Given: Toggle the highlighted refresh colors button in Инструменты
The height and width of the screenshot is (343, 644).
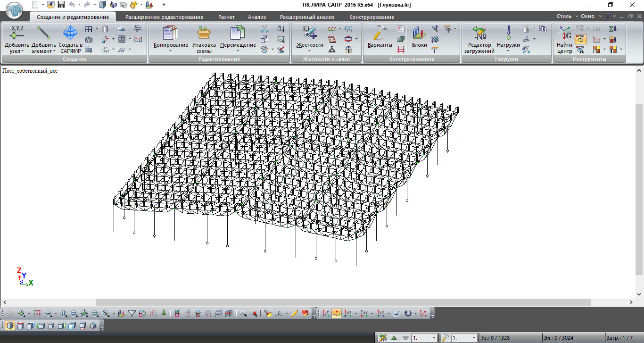Looking at the screenshot, I should pos(580,39).
